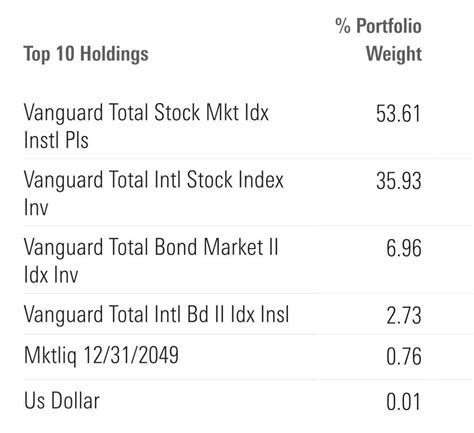The width and height of the screenshot is (474, 433).
Task: Click the 'Idx Inv' second line text
Action: pyautogui.click(x=51, y=275)
